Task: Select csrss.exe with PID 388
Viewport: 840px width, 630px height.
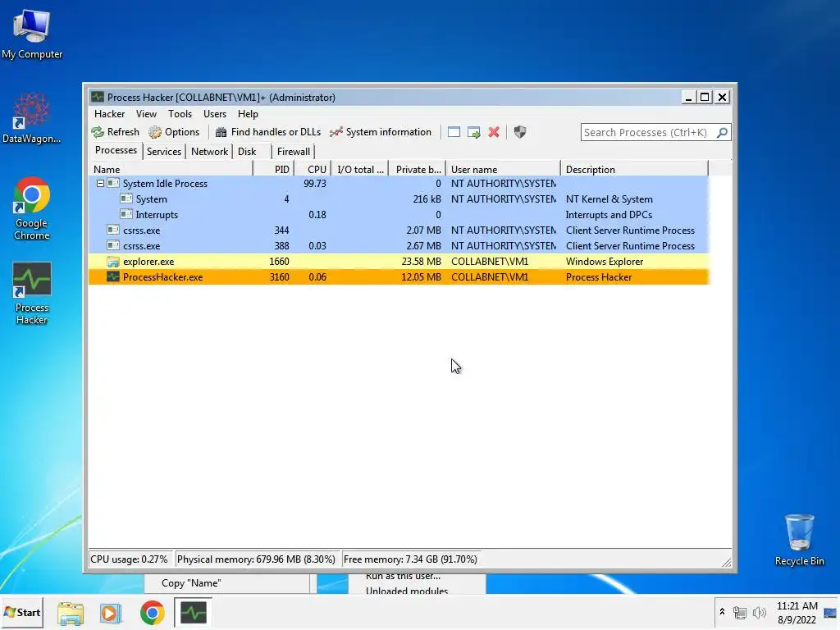Action: click(x=399, y=246)
